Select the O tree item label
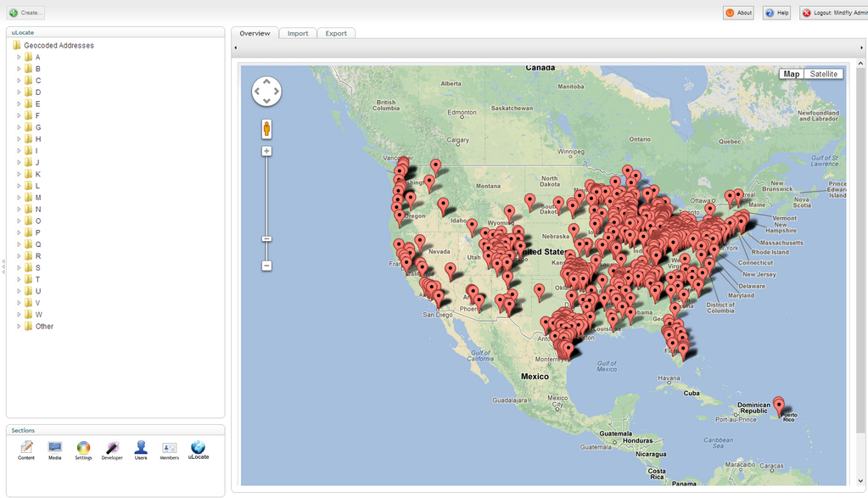The width and height of the screenshot is (868, 498). (38, 221)
